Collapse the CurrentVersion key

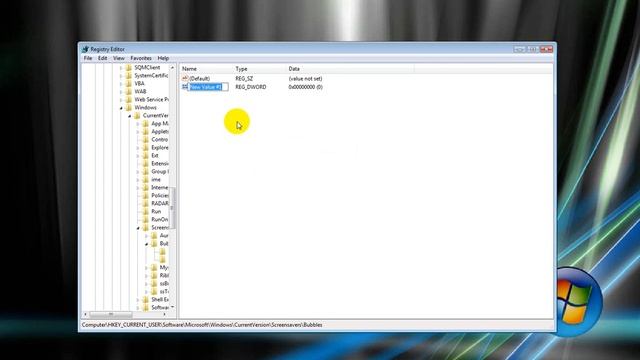point(129,116)
